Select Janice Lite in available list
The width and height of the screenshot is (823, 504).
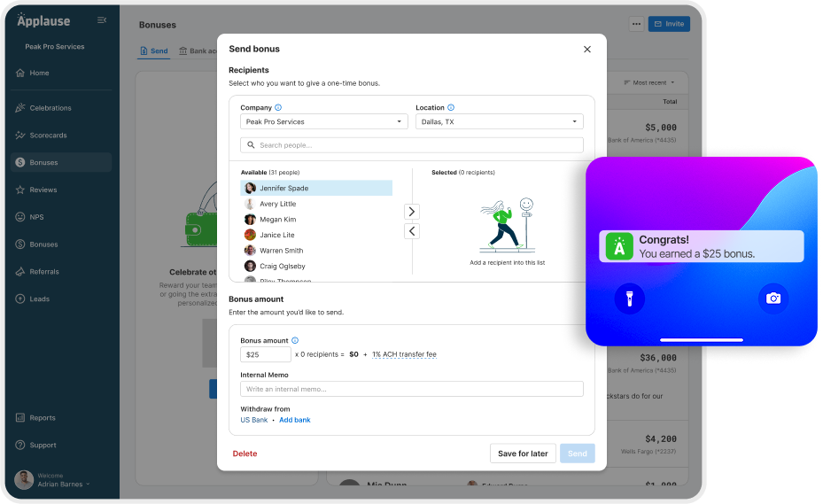(x=316, y=235)
